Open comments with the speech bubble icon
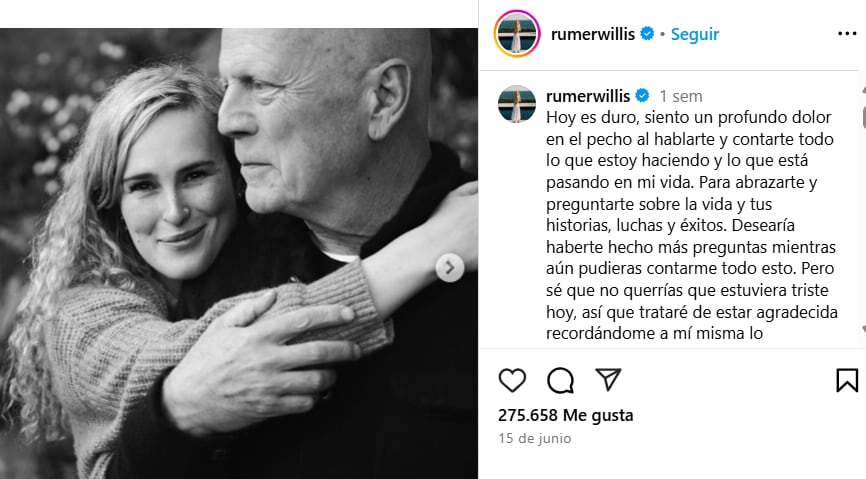This screenshot has width=866, height=479. point(560,380)
